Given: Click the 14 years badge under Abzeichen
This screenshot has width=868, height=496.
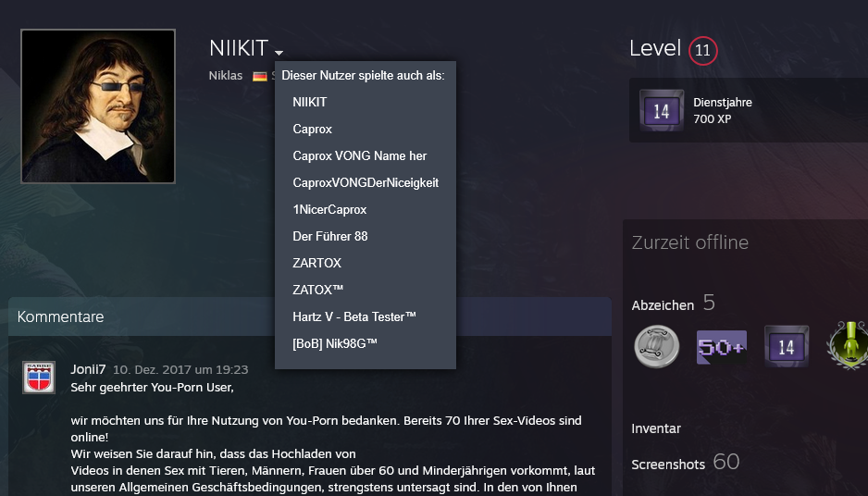Looking at the screenshot, I should pyautogui.click(x=786, y=346).
